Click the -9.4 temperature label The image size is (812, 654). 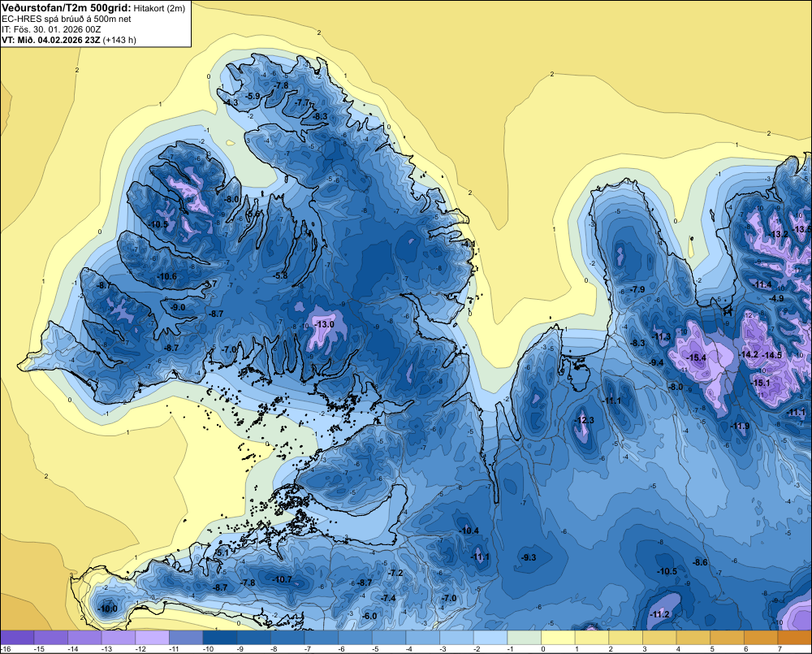click(x=656, y=362)
